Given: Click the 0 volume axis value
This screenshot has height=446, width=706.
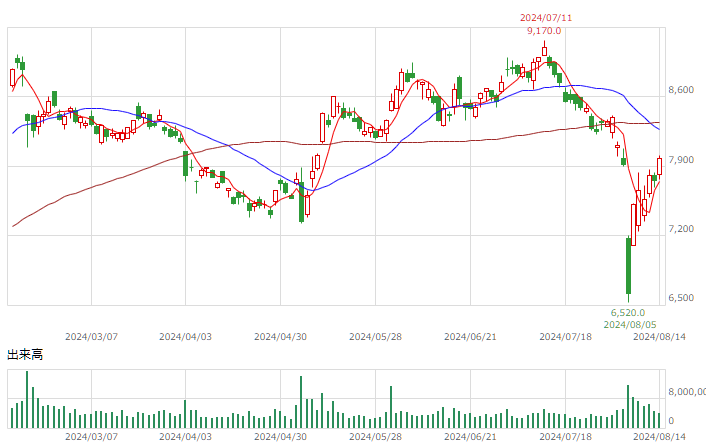Looking at the screenshot, I should [x=671, y=421].
